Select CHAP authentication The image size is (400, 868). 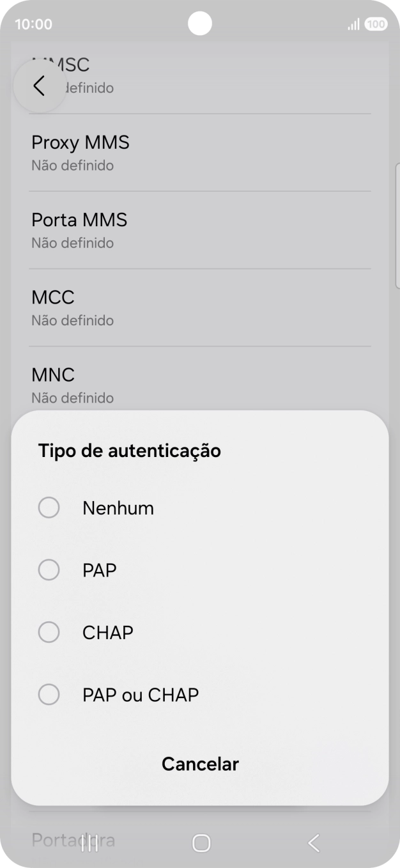coord(107,632)
